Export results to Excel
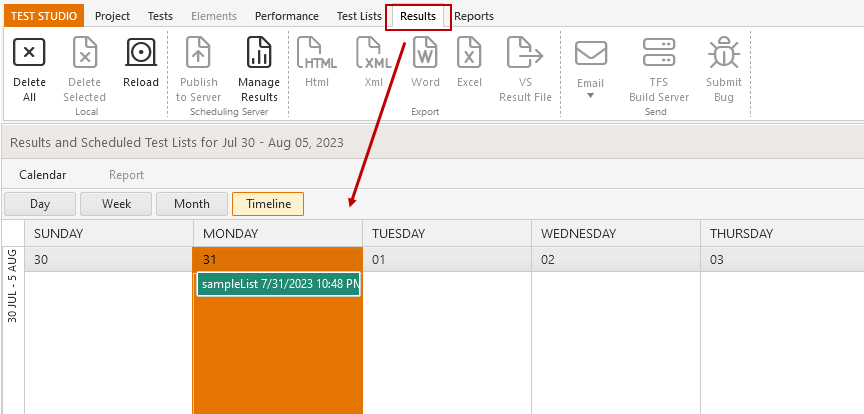864x414 pixels. (x=469, y=52)
